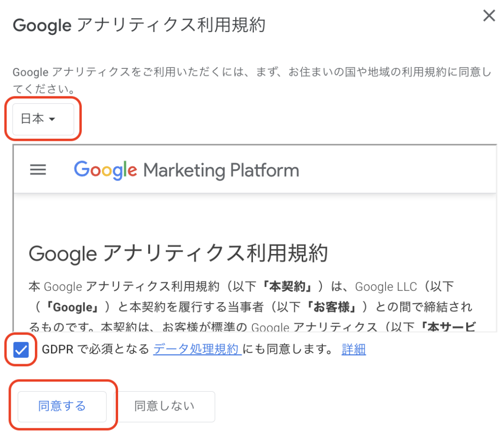Click the bold 「本契約」 term

(287, 286)
